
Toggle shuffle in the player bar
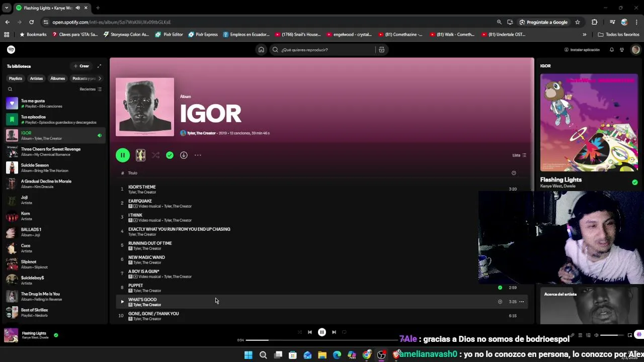pyautogui.click(x=299, y=332)
